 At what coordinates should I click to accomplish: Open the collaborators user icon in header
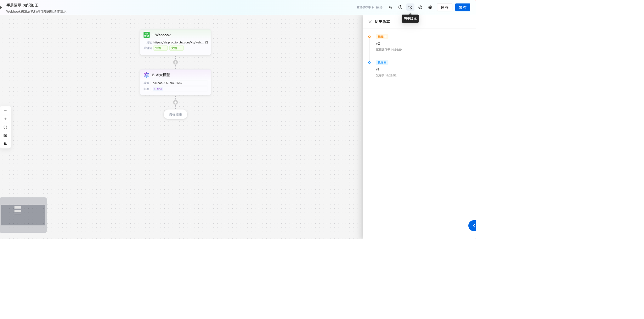[x=390, y=7]
